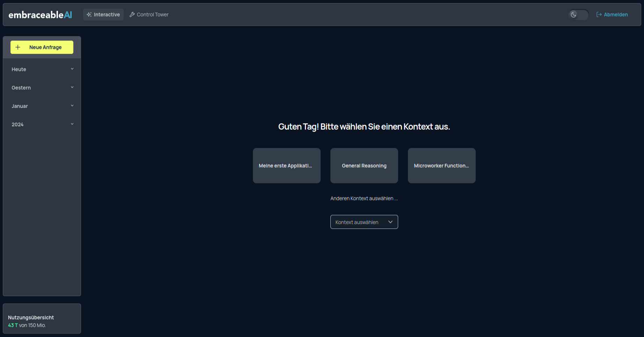Screen dimensions: 644x337
Task: Click the wrench icon beside Control Tower
Action: (132, 15)
